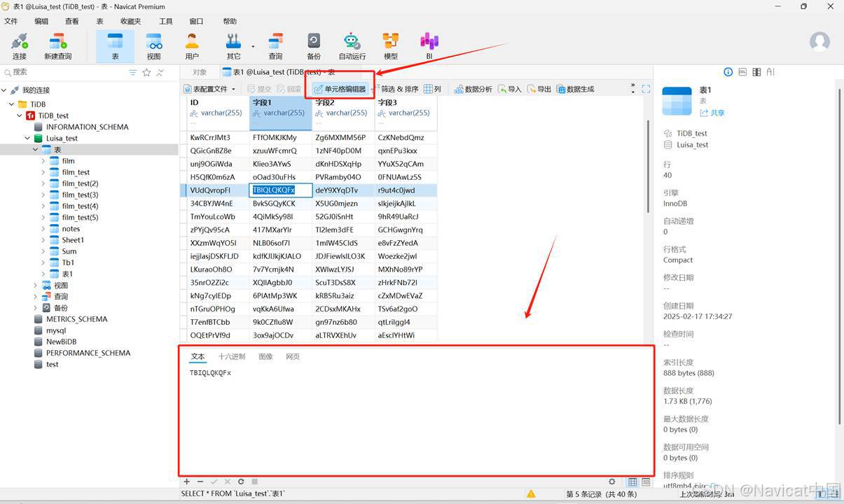The height and width of the screenshot is (504, 844).
Task: Open the 文件 menu
Action: [x=11, y=21]
